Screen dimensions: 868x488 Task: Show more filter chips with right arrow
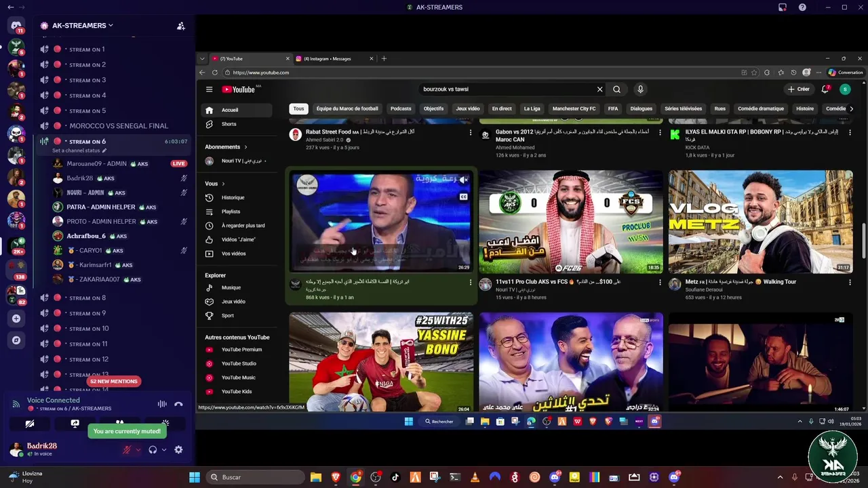[851, 108]
